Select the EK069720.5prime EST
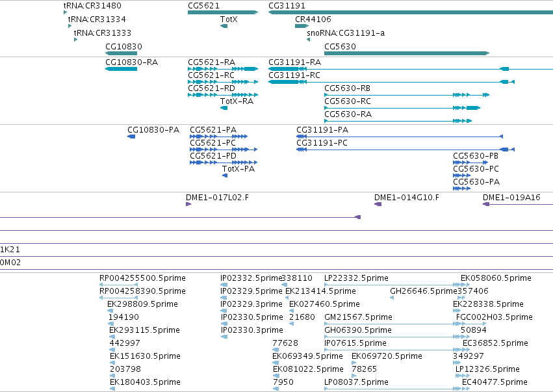Viewport: 553px width, 392px height. pos(354,363)
